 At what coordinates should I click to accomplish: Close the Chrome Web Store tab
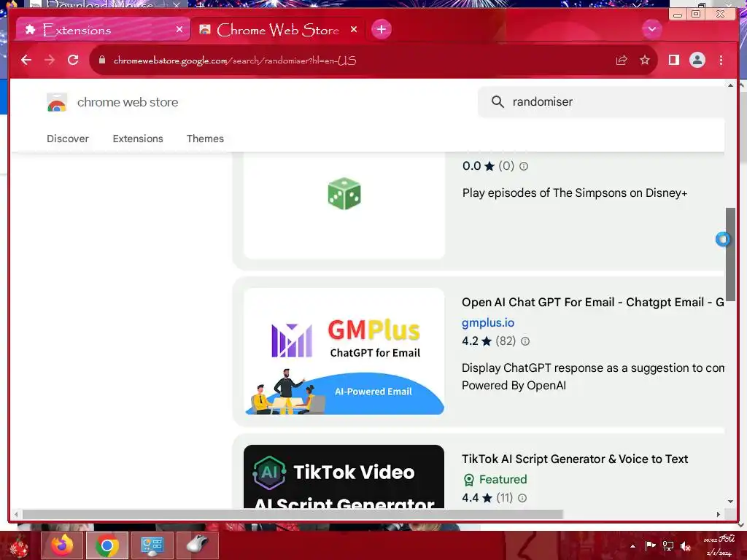(x=354, y=29)
